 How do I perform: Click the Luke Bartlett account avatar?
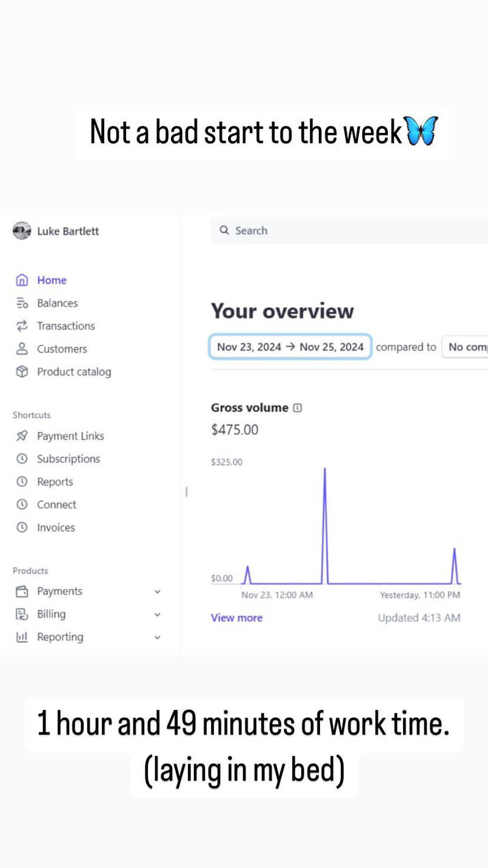pos(22,231)
